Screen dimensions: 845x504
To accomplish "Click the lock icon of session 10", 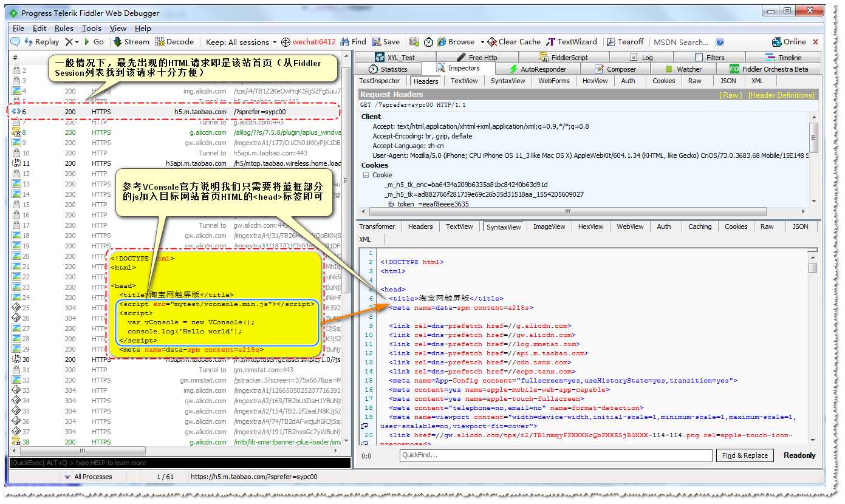I will tap(16, 153).
